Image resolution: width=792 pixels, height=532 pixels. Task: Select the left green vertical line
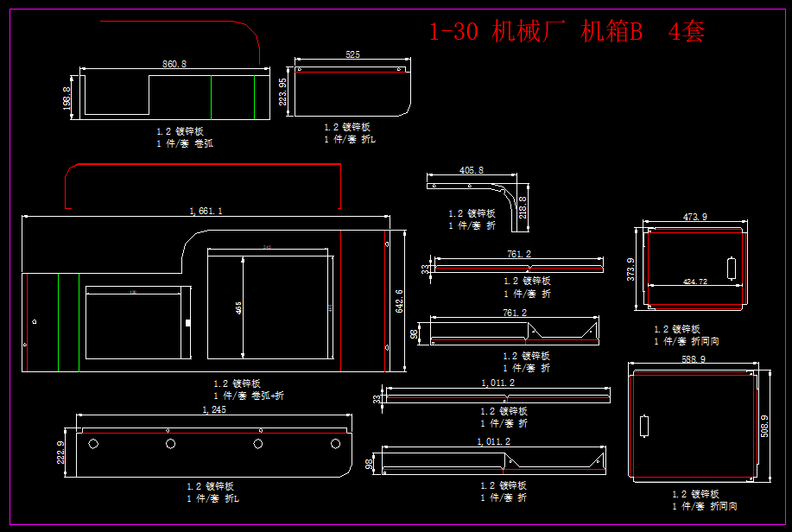pyautogui.click(x=212, y=97)
